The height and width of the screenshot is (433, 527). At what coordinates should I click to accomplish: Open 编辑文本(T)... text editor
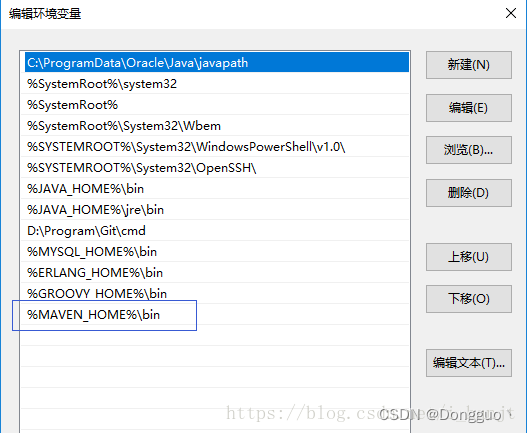[x=469, y=363]
